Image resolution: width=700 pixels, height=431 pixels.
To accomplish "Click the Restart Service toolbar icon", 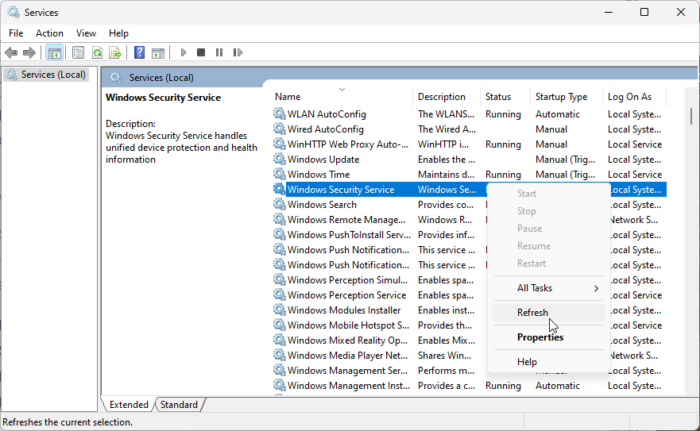I will [238, 53].
